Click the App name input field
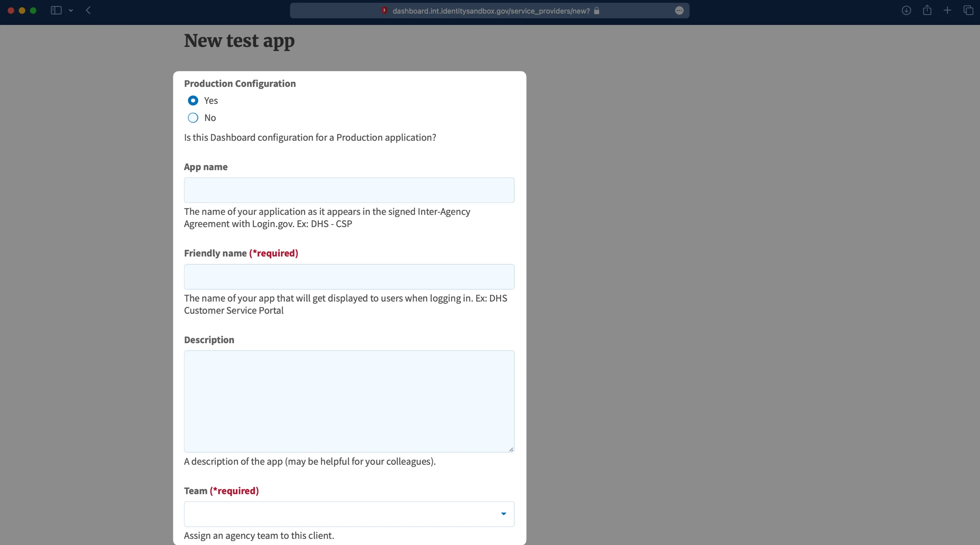 [349, 190]
